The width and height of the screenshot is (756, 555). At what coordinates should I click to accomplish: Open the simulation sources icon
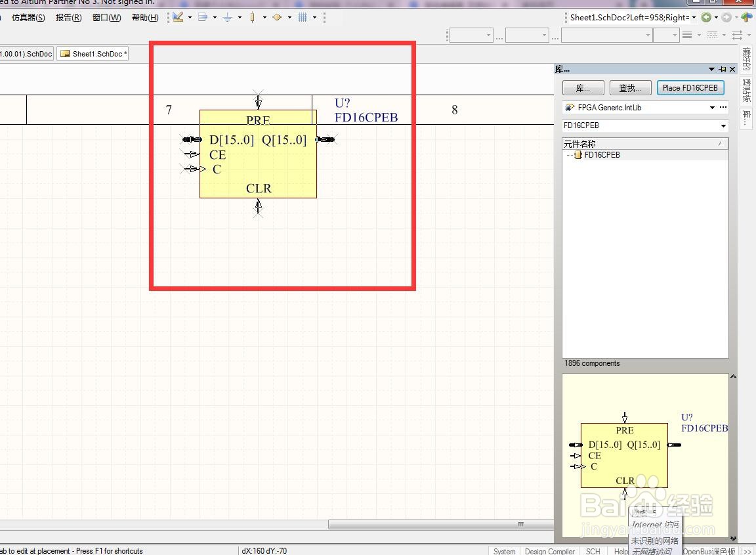(x=277, y=17)
